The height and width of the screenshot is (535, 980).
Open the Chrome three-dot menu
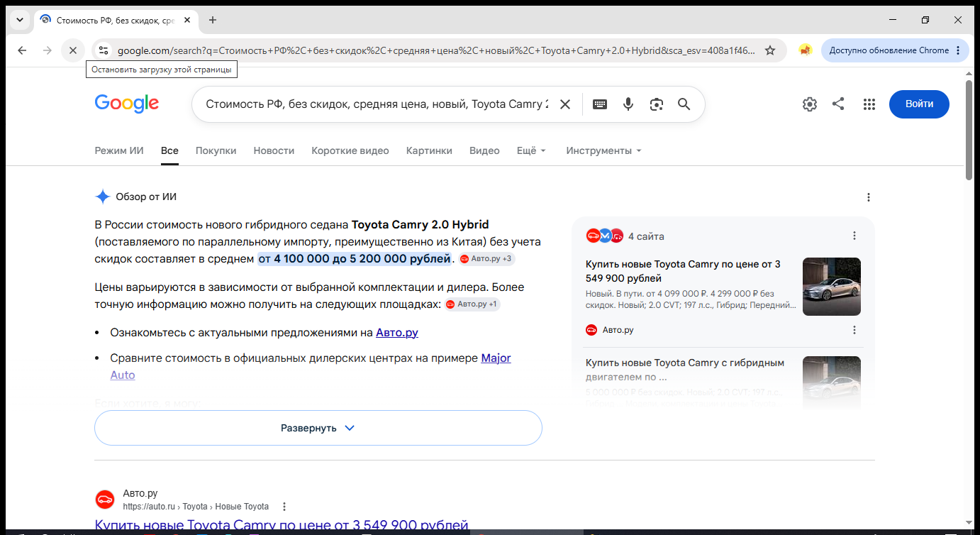tap(958, 50)
